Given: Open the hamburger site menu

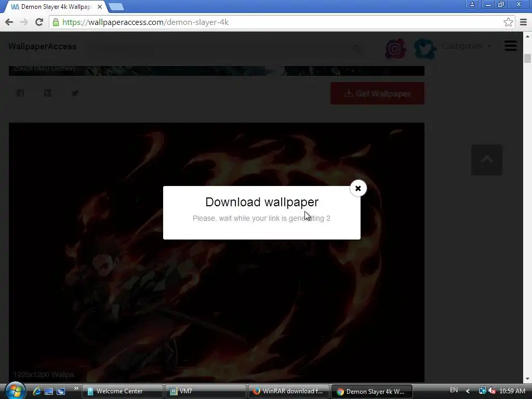Looking at the screenshot, I should pyautogui.click(x=511, y=46).
